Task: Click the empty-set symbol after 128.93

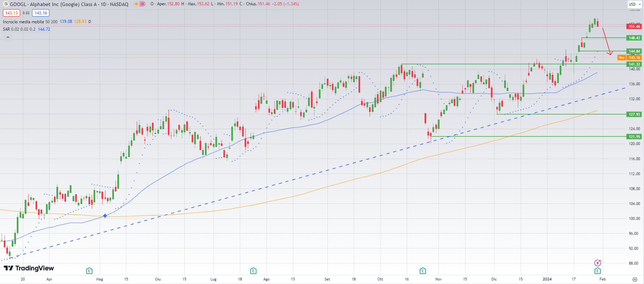Action: (x=90, y=22)
